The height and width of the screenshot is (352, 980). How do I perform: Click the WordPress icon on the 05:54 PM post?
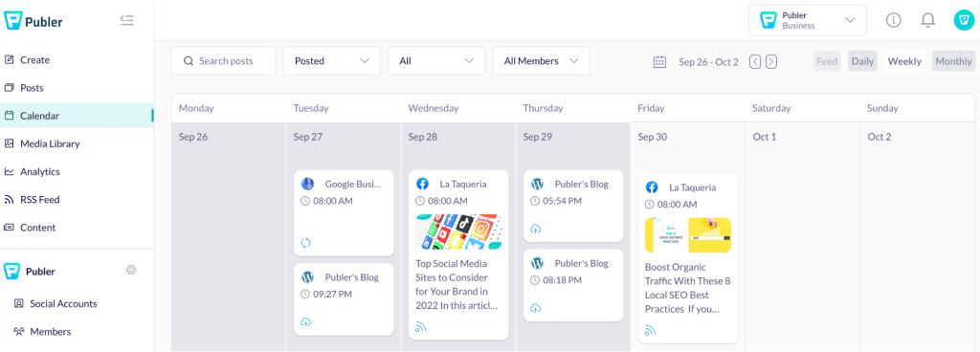click(537, 184)
